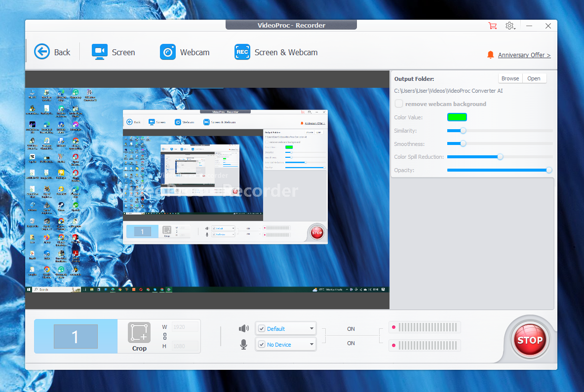Uncheck the No Device microphone checkbox
The height and width of the screenshot is (392, 584).
(x=262, y=344)
